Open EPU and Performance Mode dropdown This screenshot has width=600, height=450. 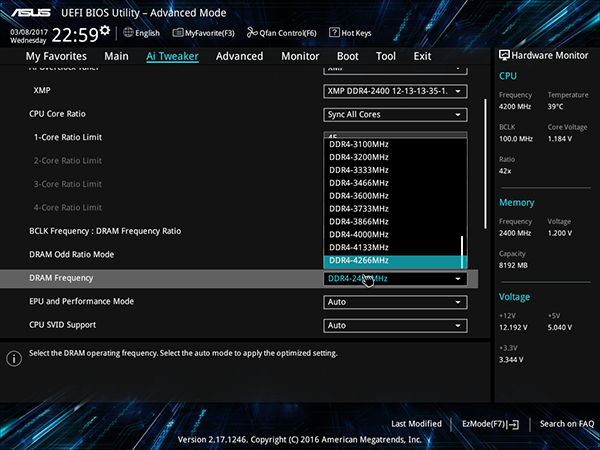(395, 302)
